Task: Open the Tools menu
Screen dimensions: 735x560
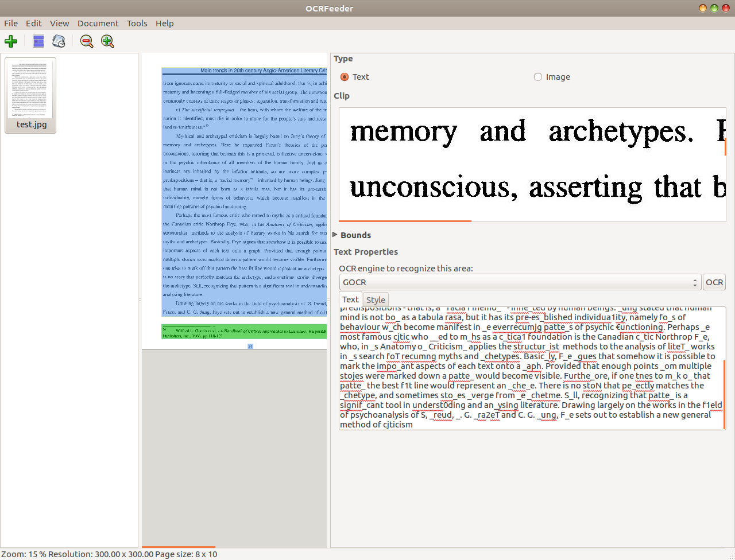Action: (137, 24)
